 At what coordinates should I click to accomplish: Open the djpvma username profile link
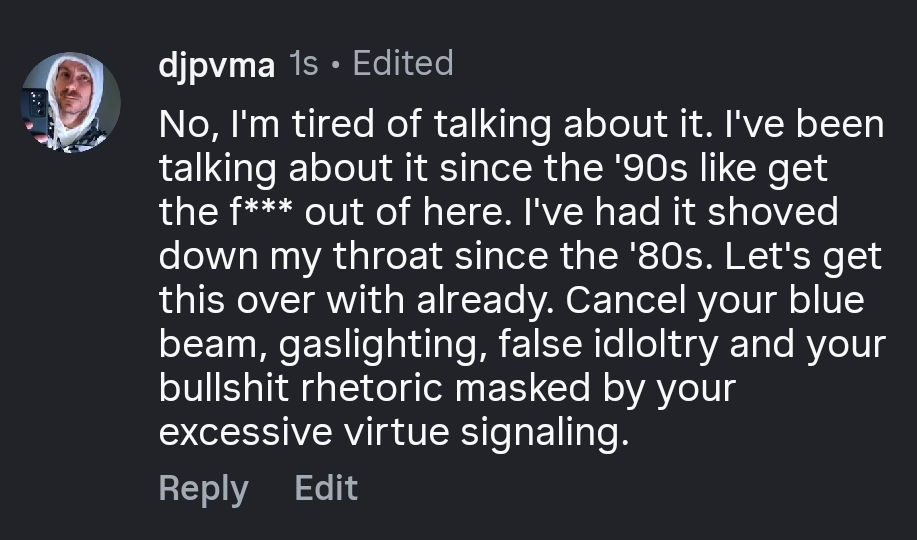(x=216, y=65)
